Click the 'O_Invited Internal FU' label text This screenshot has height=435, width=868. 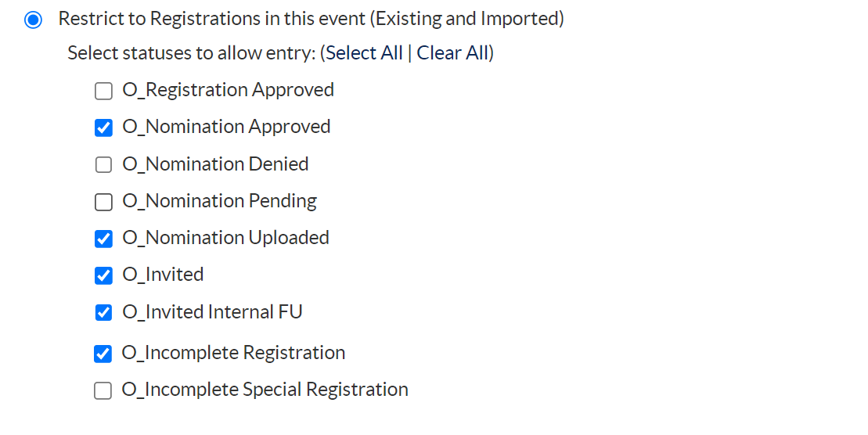(x=212, y=312)
